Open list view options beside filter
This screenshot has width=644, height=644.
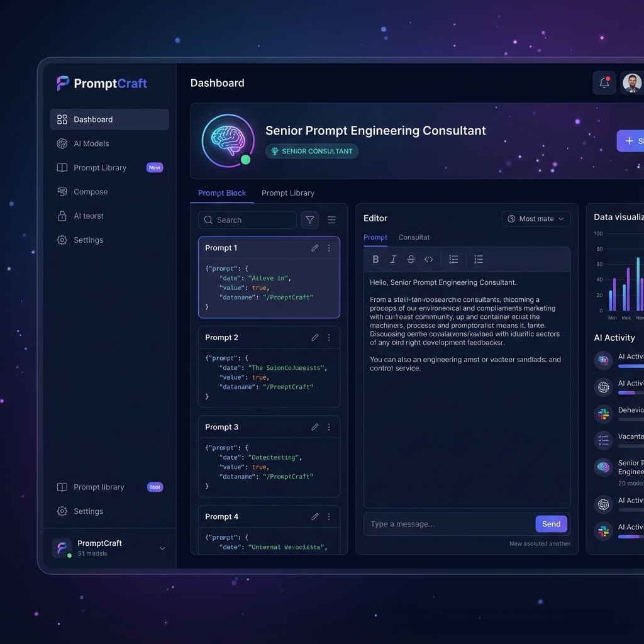pos(331,220)
